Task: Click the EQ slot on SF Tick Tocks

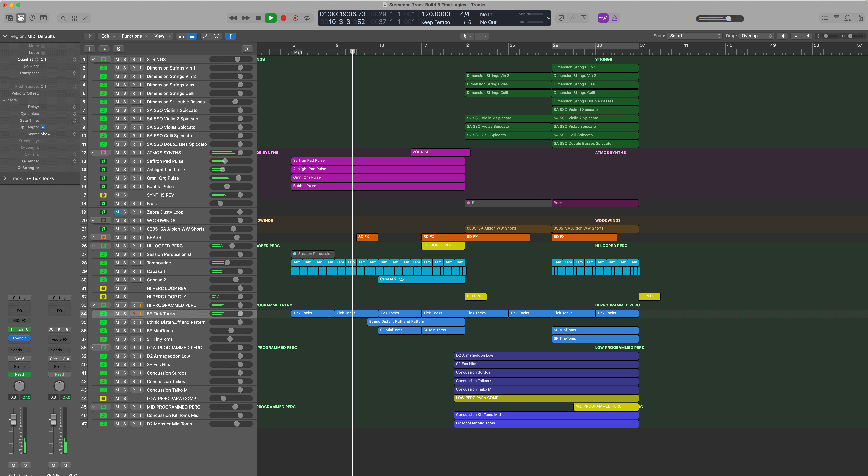Action: tap(20, 311)
